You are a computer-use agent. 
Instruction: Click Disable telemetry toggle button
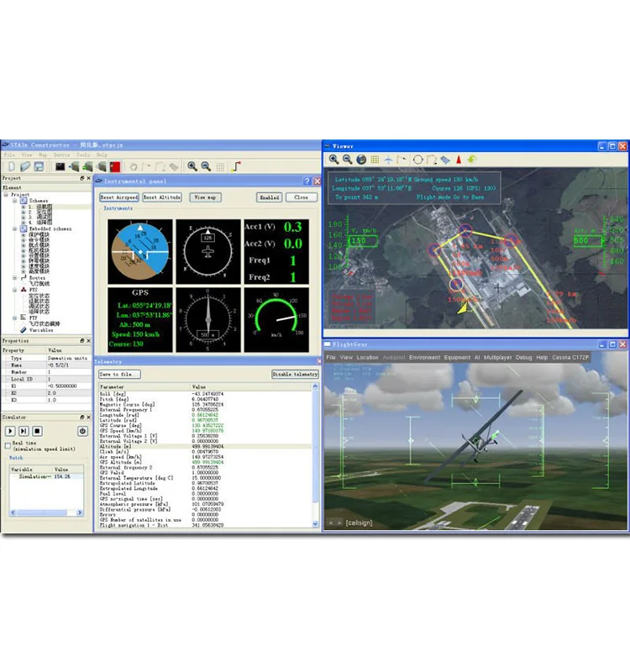tap(295, 374)
